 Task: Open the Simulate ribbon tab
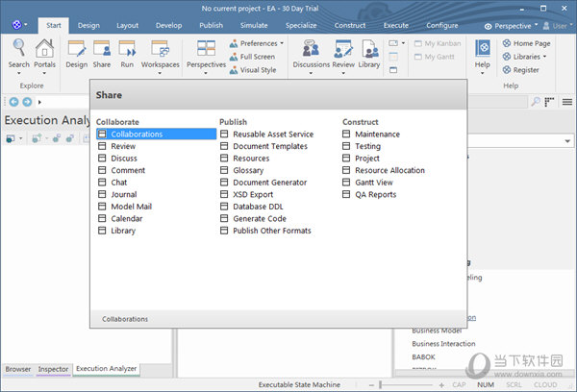coord(254,25)
